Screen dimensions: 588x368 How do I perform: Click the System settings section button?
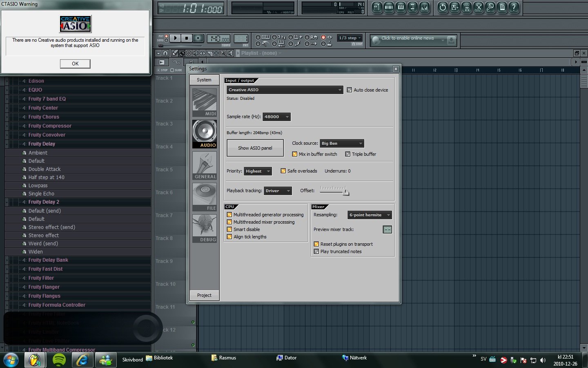coord(205,80)
